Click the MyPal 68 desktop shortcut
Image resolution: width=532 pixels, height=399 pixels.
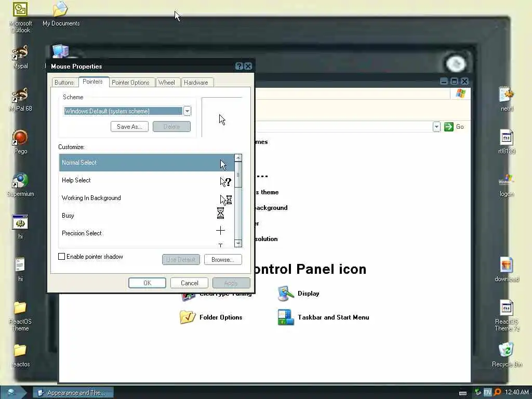pos(20,100)
